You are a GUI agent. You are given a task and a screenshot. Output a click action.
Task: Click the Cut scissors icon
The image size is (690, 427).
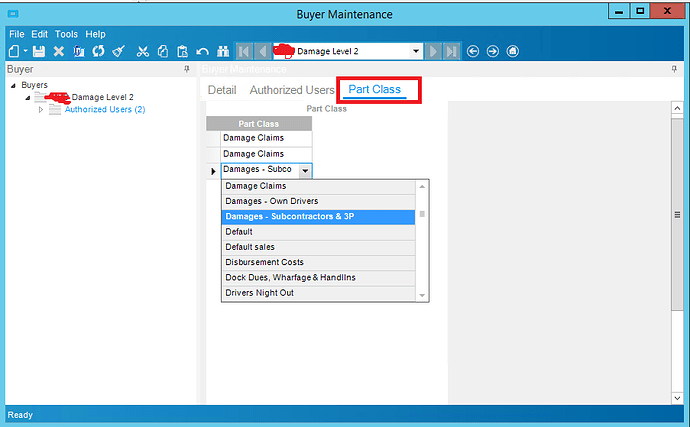[x=143, y=52]
